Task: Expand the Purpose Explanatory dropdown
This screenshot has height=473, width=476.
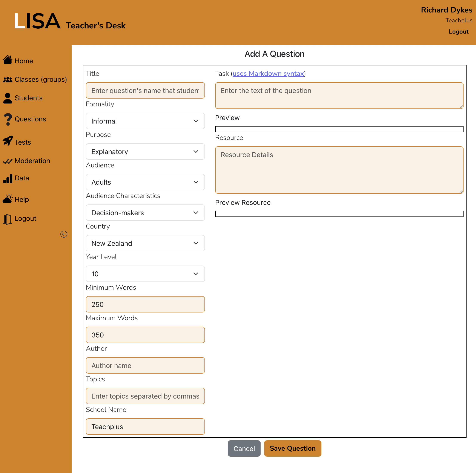Action: pyautogui.click(x=145, y=152)
